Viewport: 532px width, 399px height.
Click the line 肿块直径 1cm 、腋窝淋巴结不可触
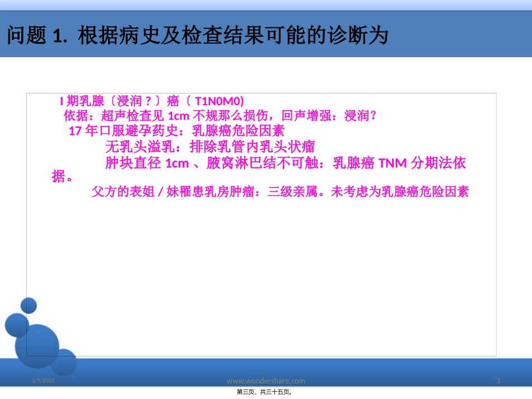(x=286, y=163)
